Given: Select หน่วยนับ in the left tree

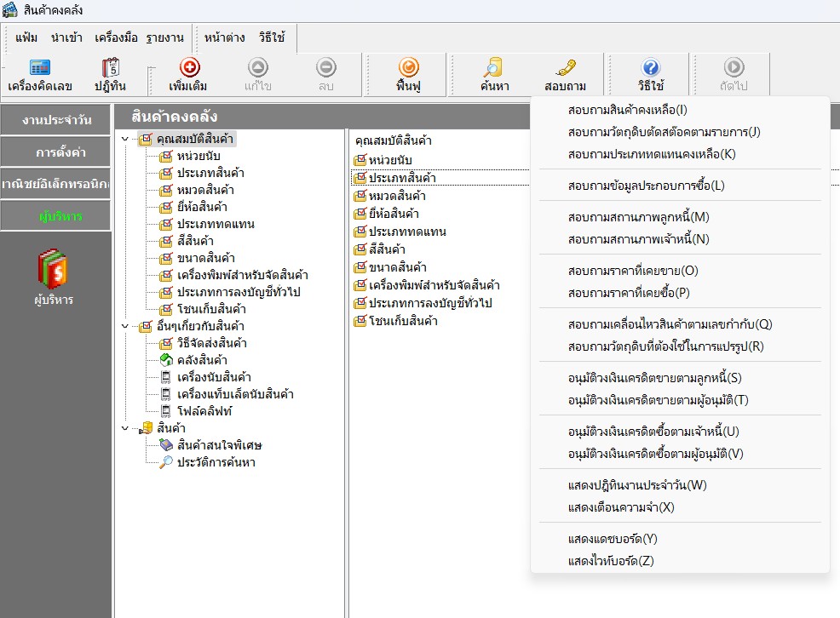Looking at the screenshot, I should pyautogui.click(x=198, y=157).
